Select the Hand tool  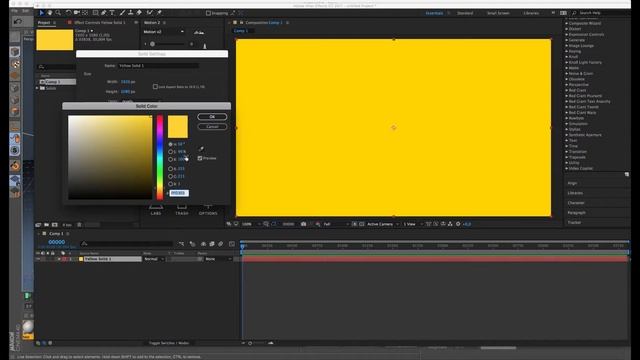[x=50, y=13]
